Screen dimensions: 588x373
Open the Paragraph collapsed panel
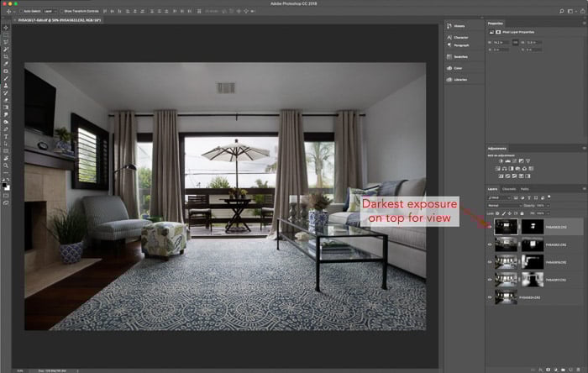tap(458, 45)
